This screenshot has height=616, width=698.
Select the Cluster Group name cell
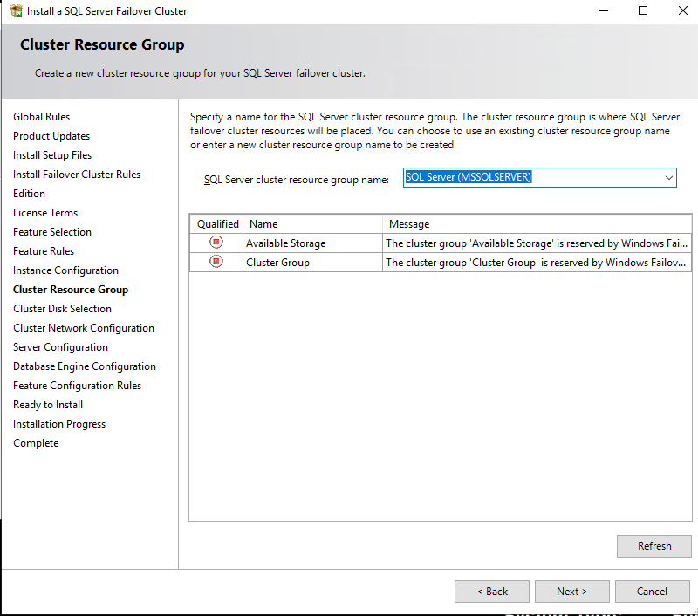coord(312,262)
